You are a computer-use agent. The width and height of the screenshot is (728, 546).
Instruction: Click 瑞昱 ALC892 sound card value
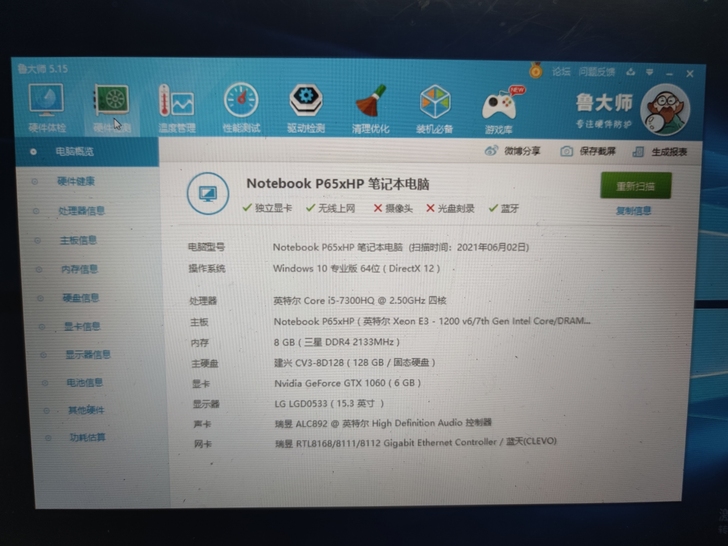(x=383, y=423)
